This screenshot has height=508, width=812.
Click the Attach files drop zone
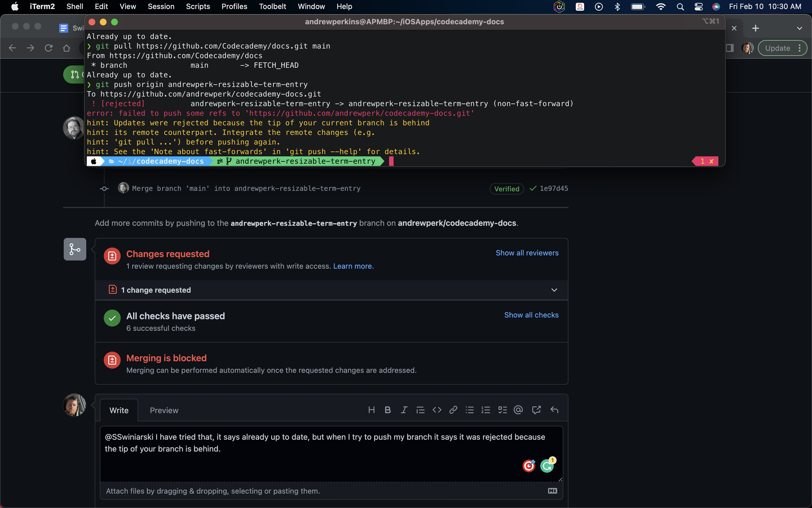331,491
